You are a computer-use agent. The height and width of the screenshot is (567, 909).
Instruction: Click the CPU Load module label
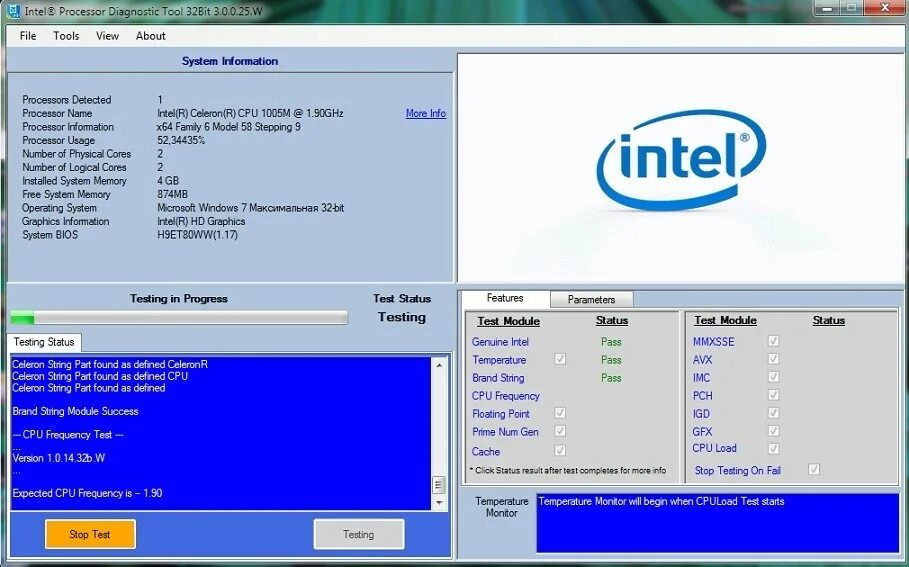click(x=714, y=448)
